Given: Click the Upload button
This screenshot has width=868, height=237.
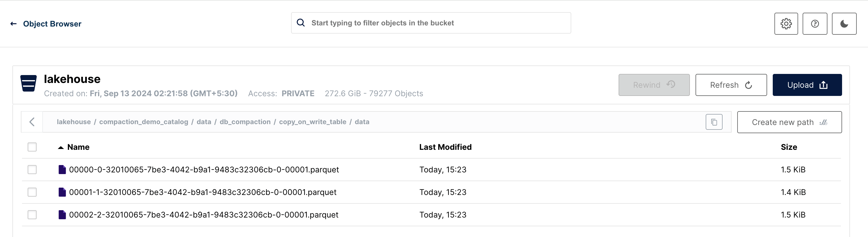Looking at the screenshot, I should pyautogui.click(x=807, y=85).
